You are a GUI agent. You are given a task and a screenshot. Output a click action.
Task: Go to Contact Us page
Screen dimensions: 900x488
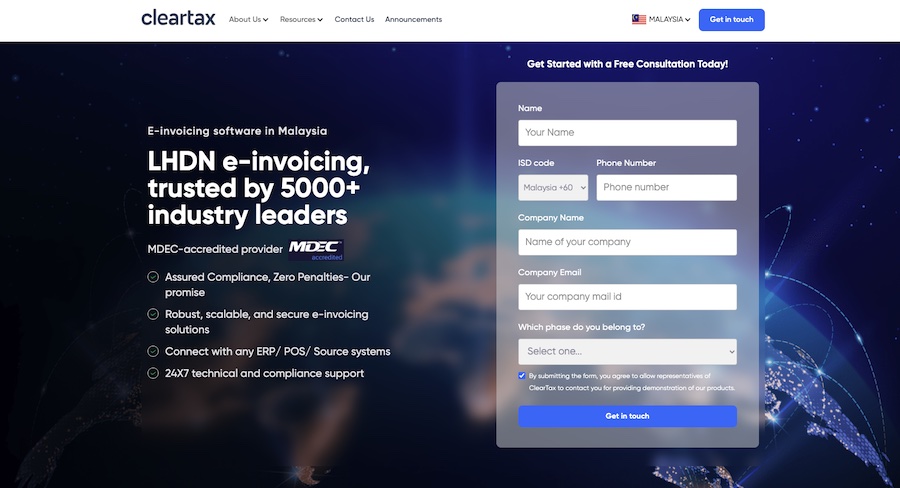[x=354, y=20]
